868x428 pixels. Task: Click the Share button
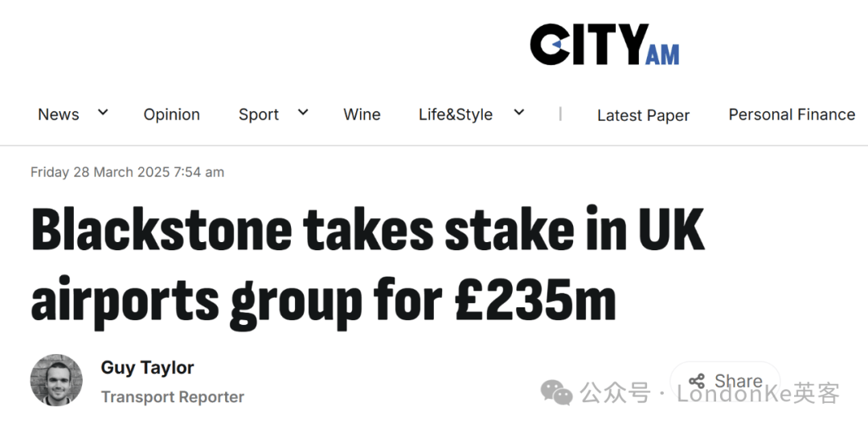click(x=725, y=381)
